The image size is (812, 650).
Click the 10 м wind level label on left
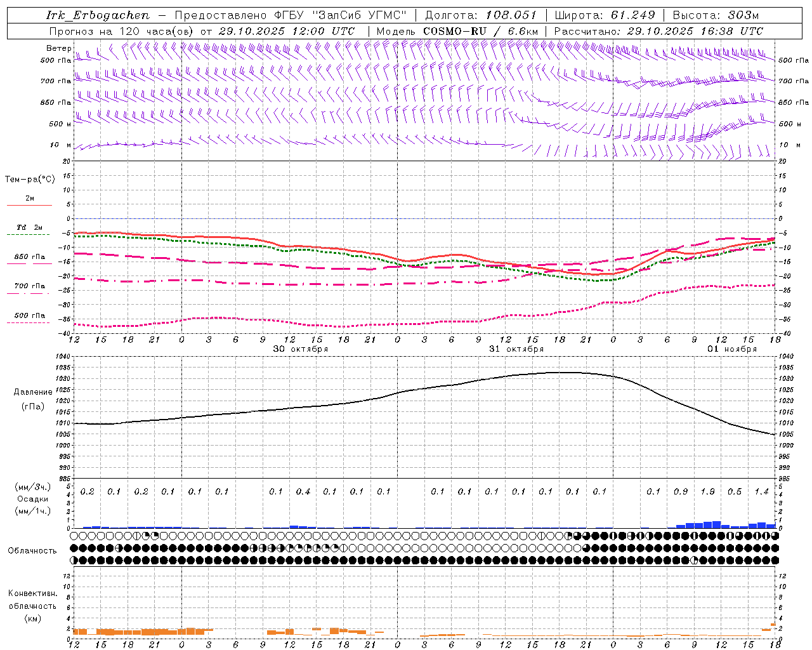point(61,145)
